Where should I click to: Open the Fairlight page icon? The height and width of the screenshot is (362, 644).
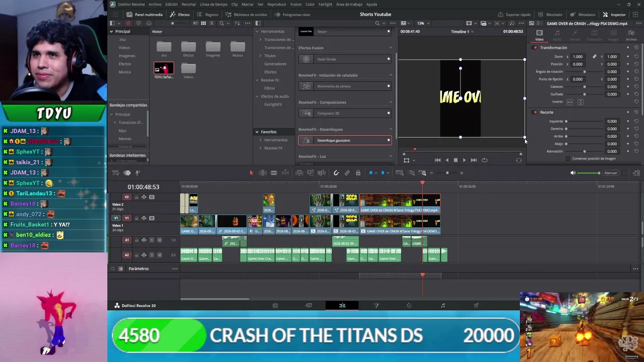(x=443, y=305)
